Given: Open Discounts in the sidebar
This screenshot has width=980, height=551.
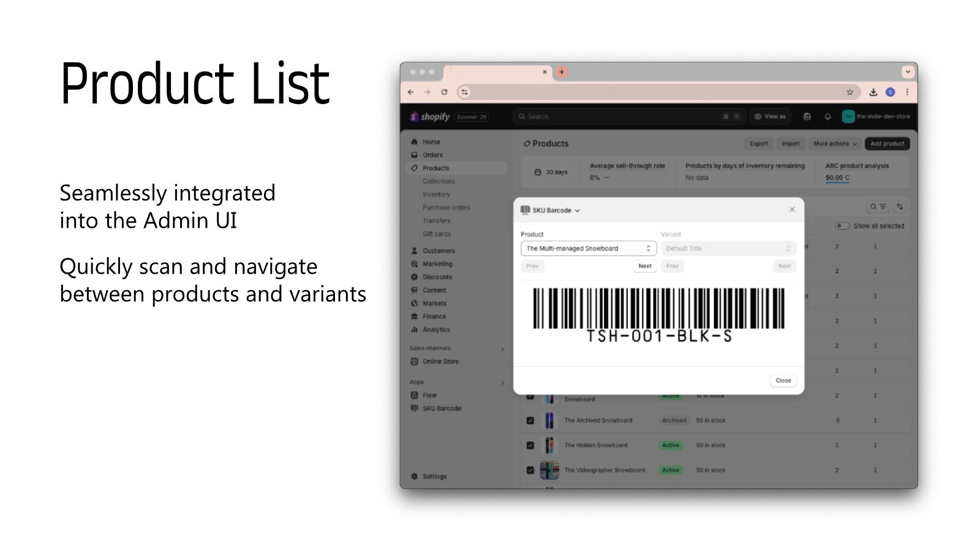Looking at the screenshot, I should (x=437, y=277).
